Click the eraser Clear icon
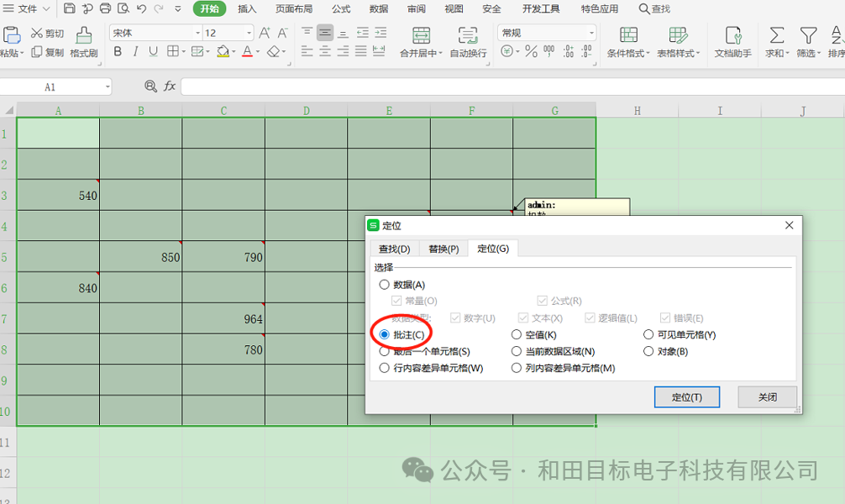Screen dimensions: 845x504 tap(273, 51)
